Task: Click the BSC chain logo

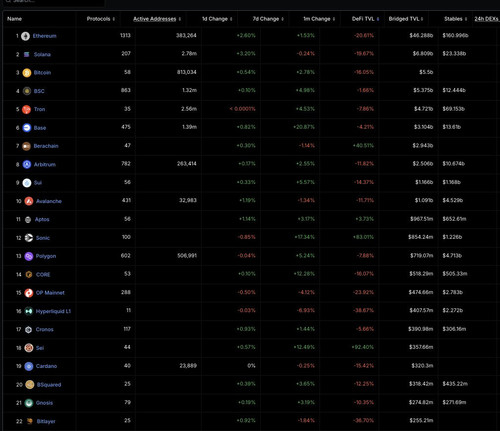Action: point(27,91)
